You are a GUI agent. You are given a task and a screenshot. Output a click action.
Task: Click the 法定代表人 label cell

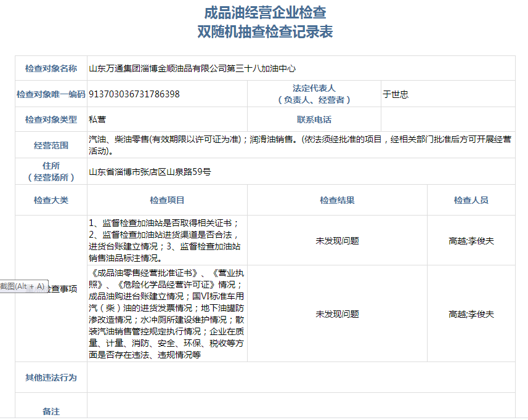click(x=314, y=94)
